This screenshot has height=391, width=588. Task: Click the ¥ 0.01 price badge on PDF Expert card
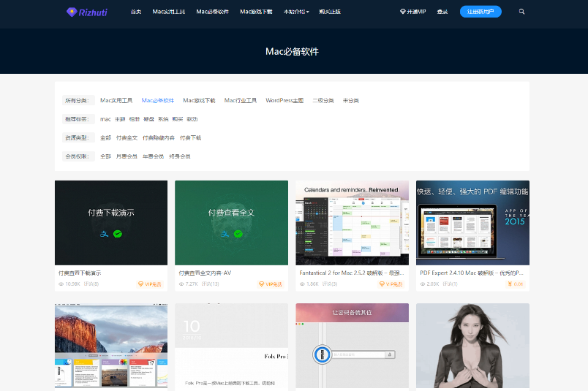[x=516, y=284]
